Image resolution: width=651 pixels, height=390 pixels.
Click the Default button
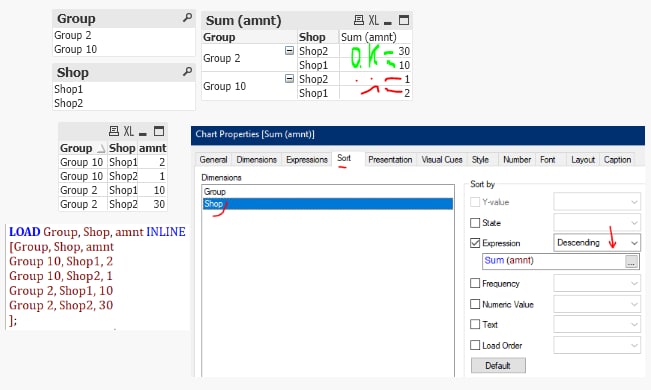pyautogui.click(x=498, y=365)
